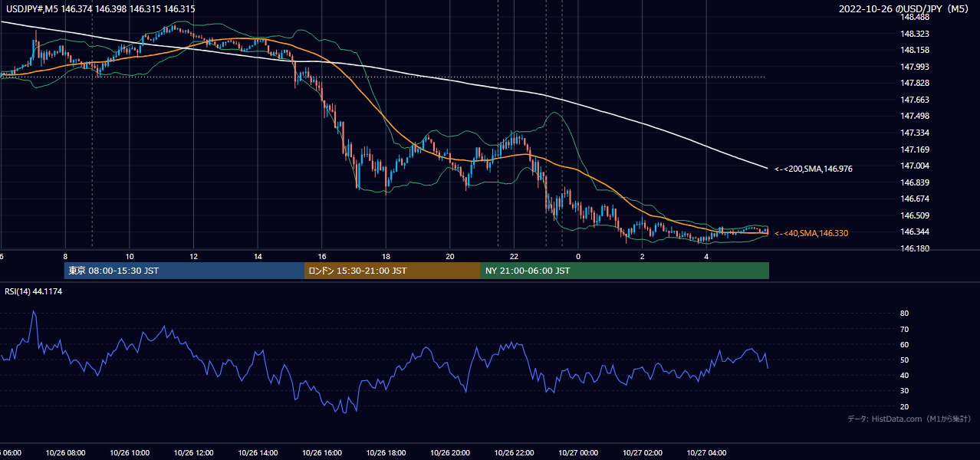Image resolution: width=980 pixels, height=460 pixels.
Task: Click the price axis value 147.004
Action: (x=915, y=166)
